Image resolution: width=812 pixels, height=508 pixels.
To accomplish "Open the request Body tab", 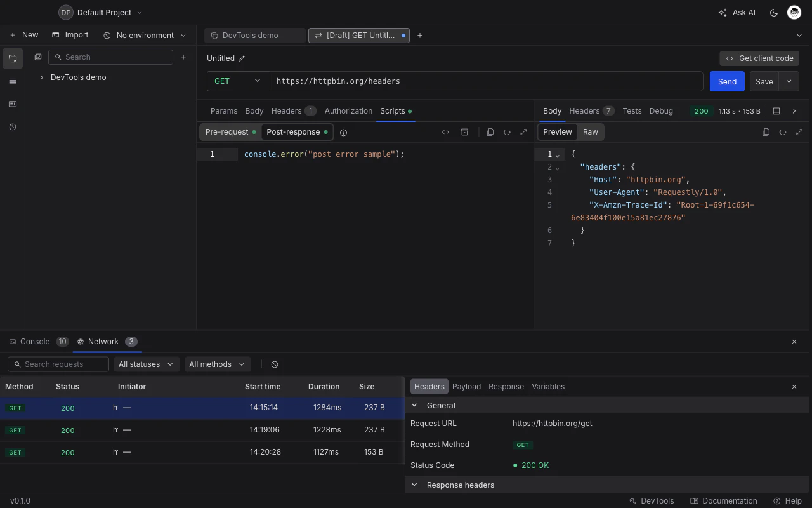I will (x=254, y=110).
